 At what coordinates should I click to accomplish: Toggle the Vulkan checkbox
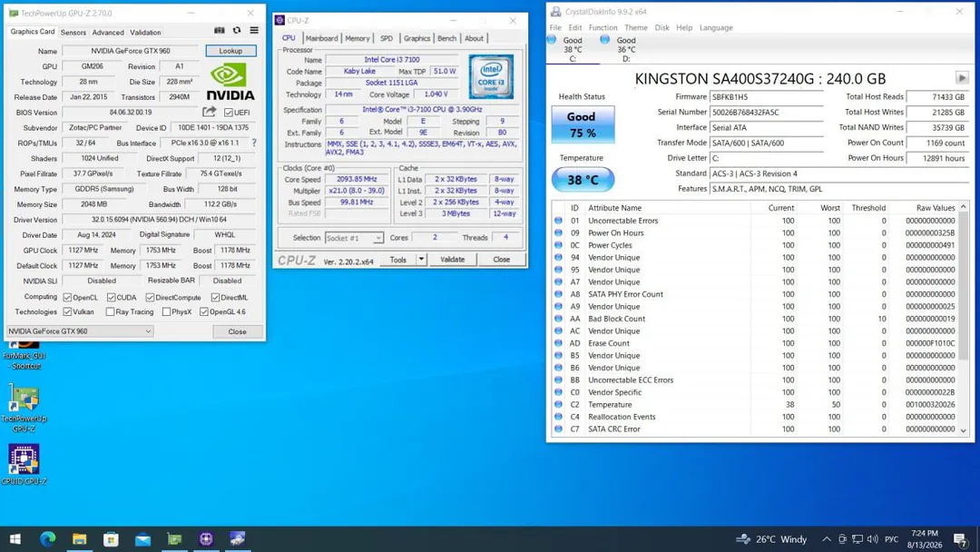[x=67, y=312]
